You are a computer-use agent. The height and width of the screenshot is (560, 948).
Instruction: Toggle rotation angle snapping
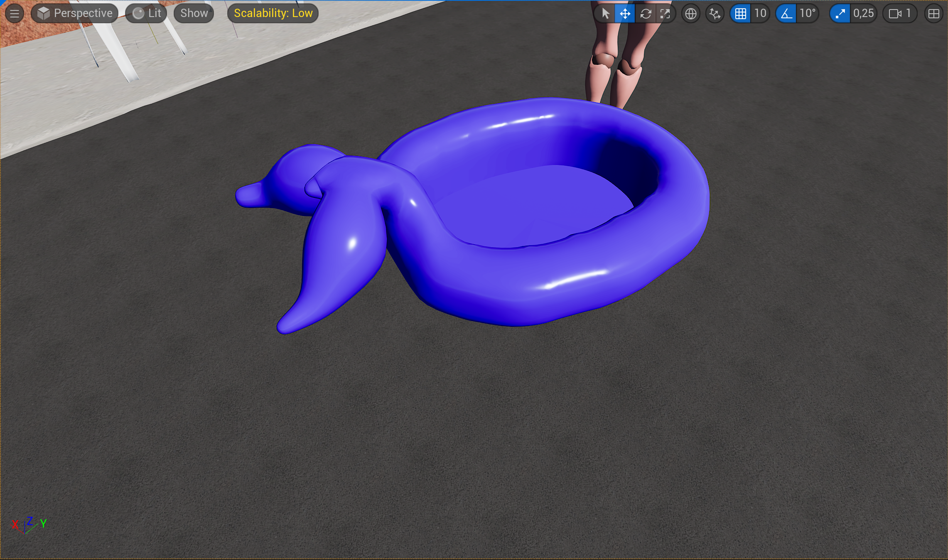(x=786, y=14)
